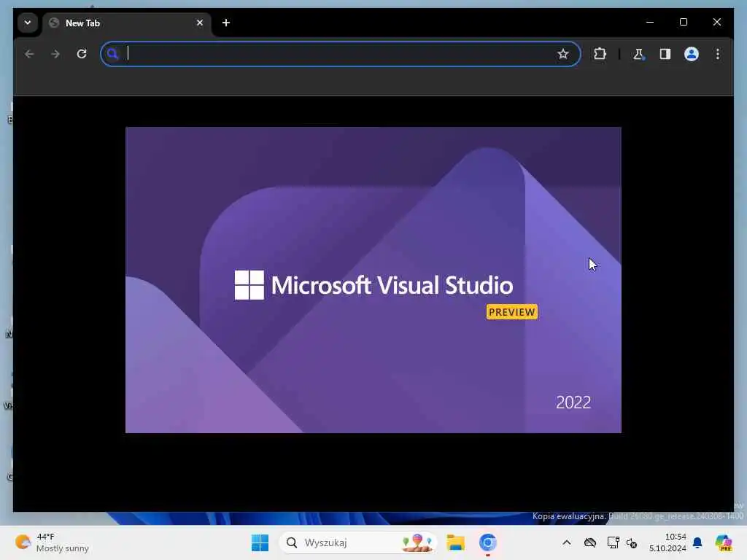Close the New Tab tab
Image resolution: width=747 pixels, height=560 pixels.
tap(200, 23)
